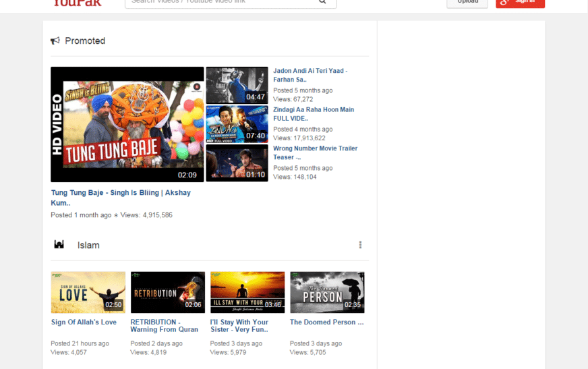The width and height of the screenshot is (588, 369).
Task: Open I'll Stay With Your Sister thumbnail
Action: point(247,293)
